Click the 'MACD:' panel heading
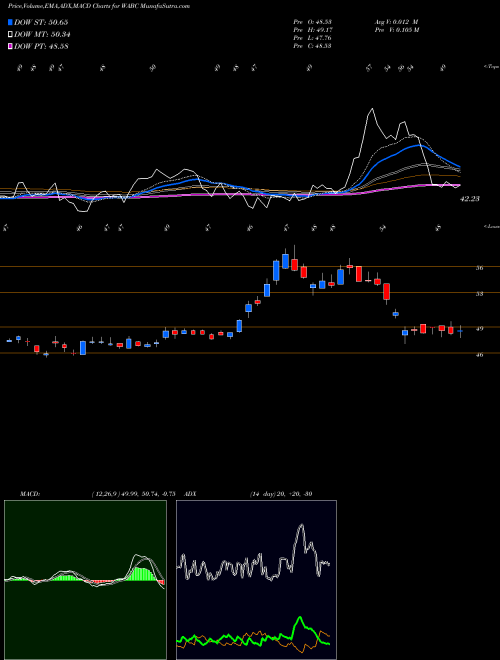The height and width of the screenshot is (660, 500). [x=29, y=494]
